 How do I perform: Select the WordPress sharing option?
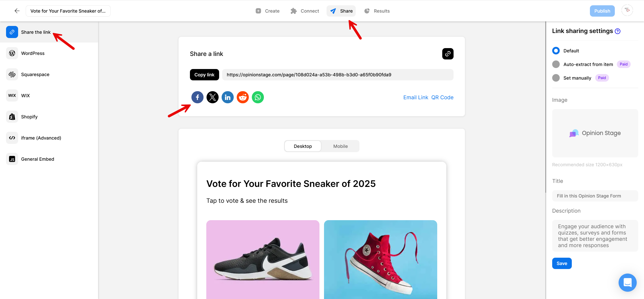33,53
